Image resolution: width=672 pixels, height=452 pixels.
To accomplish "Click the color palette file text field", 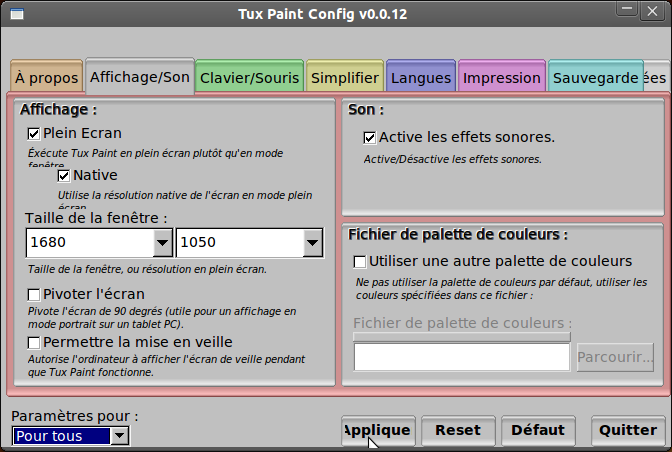I will pyautogui.click(x=461, y=357).
